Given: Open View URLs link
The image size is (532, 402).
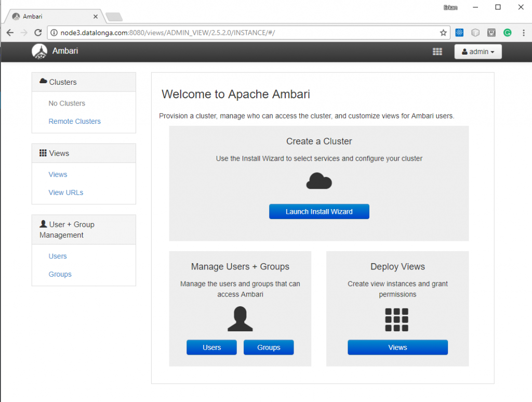Looking at the screenshot, I should (66, 192).
